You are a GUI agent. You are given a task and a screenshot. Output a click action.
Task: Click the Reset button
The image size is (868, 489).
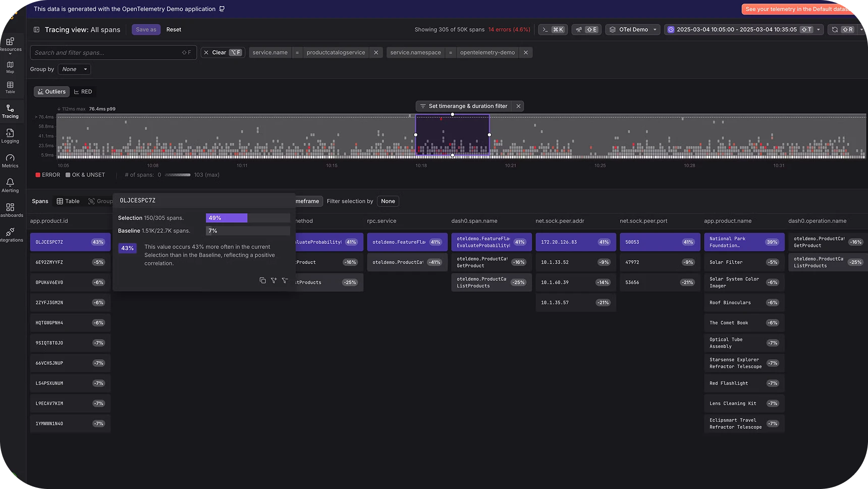click(x=174, y=30)
